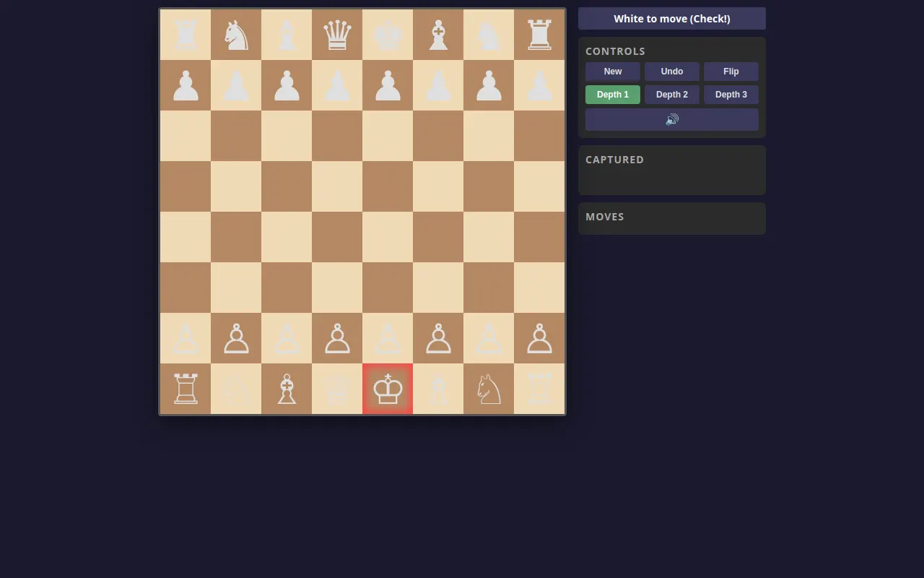Set AI search to Depth 1

coord(613,95)
